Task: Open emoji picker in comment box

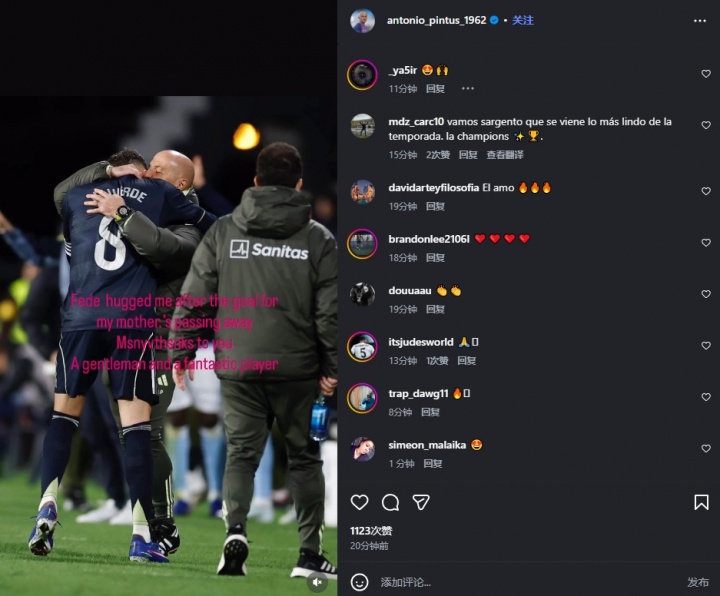Action: click(x=359, y=582)
